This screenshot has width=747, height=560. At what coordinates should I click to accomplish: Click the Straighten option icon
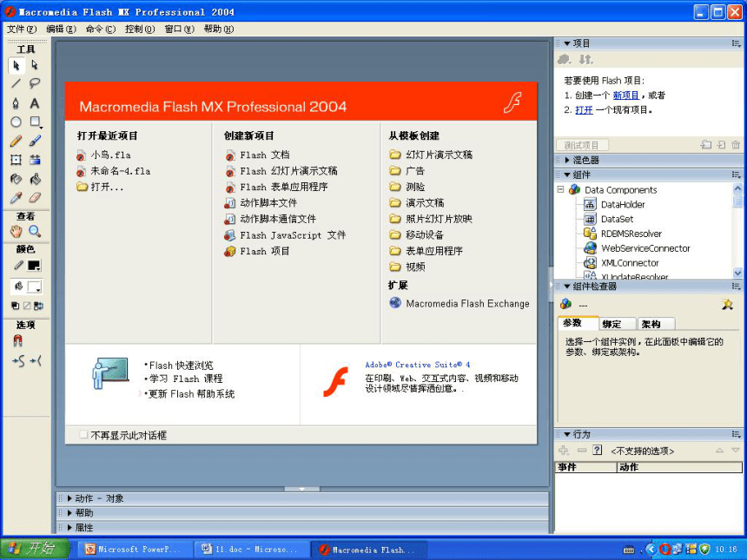(x=36, y=362)
